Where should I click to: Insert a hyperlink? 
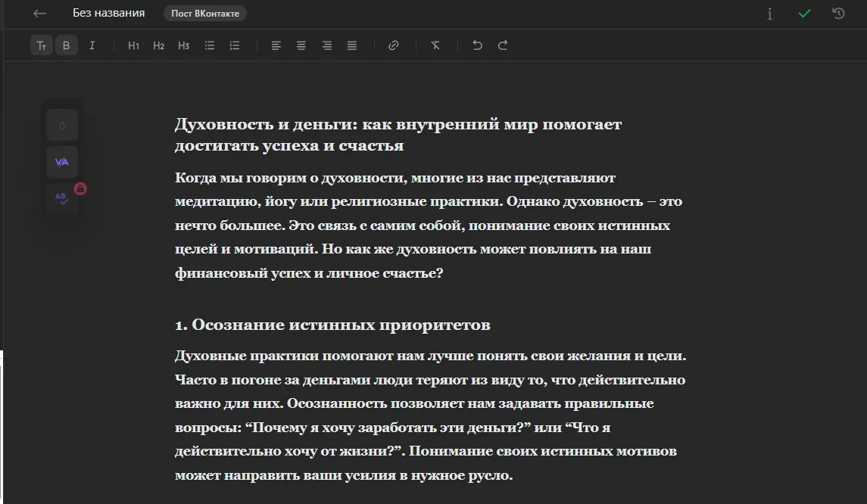coord(394,45)
